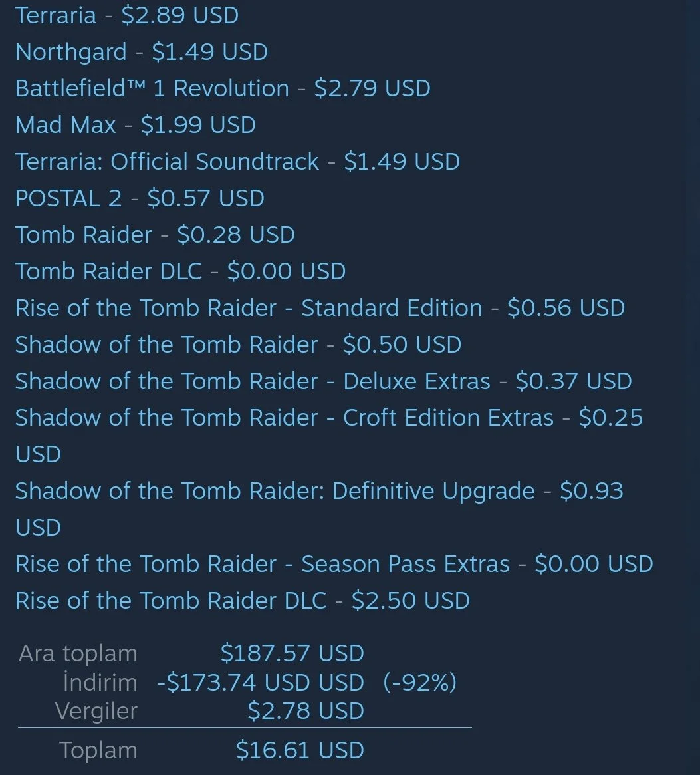The width and height of the screenshot is (700, 775).
Task: Open the Tomb Raider $0.28 entry
Action: click(x=155, y=235)
